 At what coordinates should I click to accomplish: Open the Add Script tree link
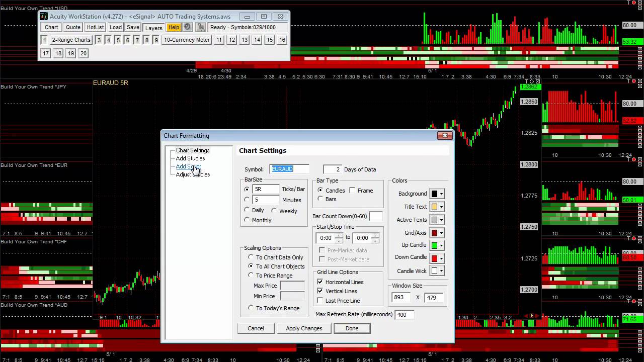pyautogui.click(x=188, y=166)
